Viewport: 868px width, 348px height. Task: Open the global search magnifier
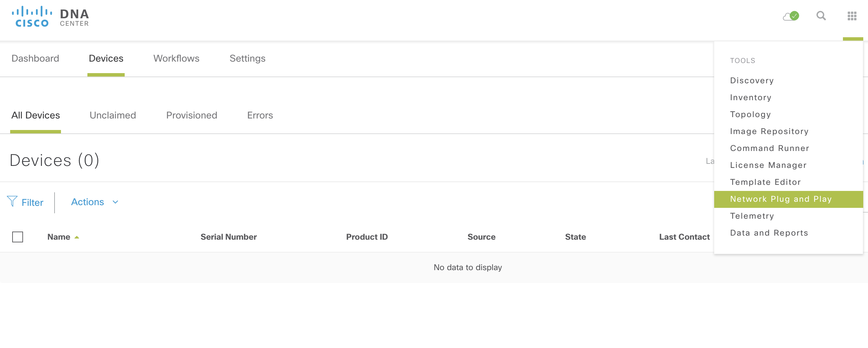pos(821,16)
